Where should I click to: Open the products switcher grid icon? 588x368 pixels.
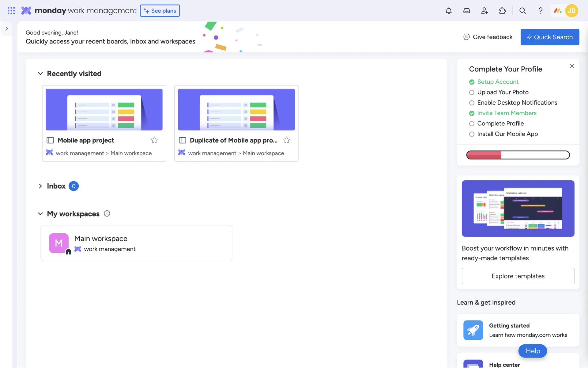tap(11, 11)
